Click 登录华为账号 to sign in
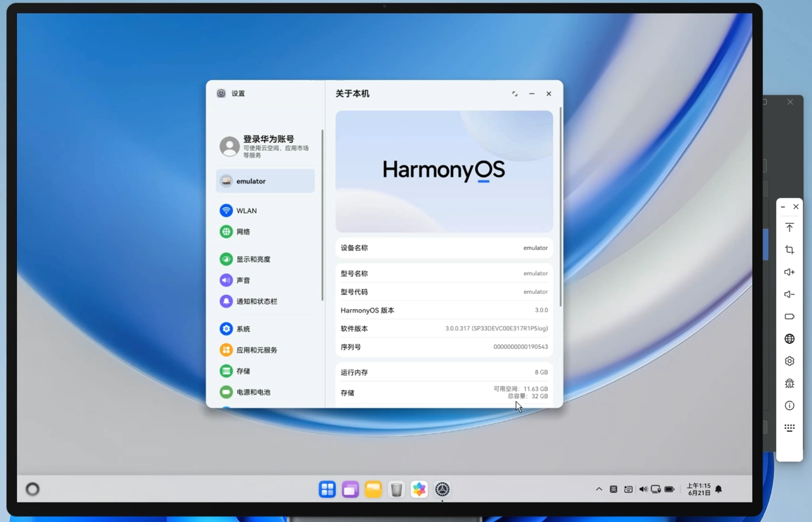 pos(265,147)
